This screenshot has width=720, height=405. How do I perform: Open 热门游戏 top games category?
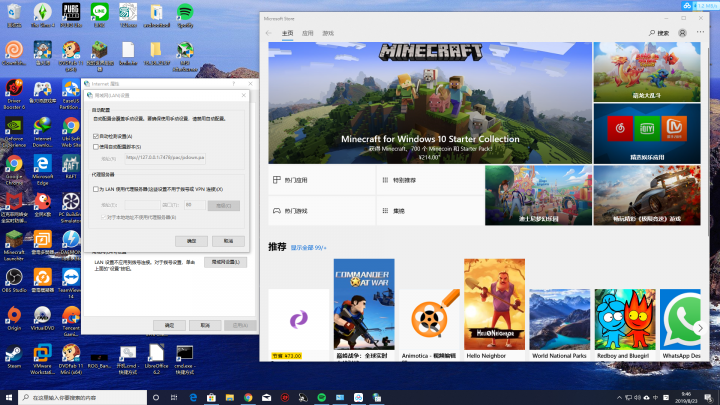coord(322,211)
